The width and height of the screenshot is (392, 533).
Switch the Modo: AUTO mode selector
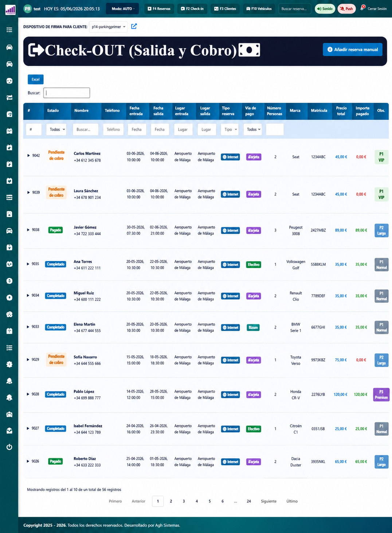122,9
